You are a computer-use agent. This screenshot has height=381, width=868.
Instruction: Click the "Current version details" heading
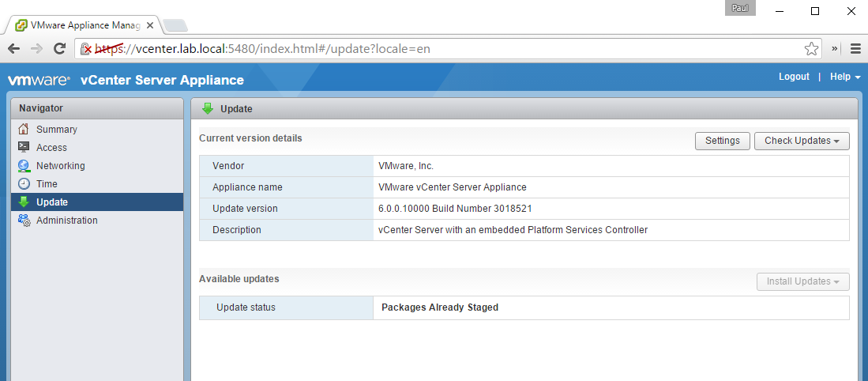(251, 138)
